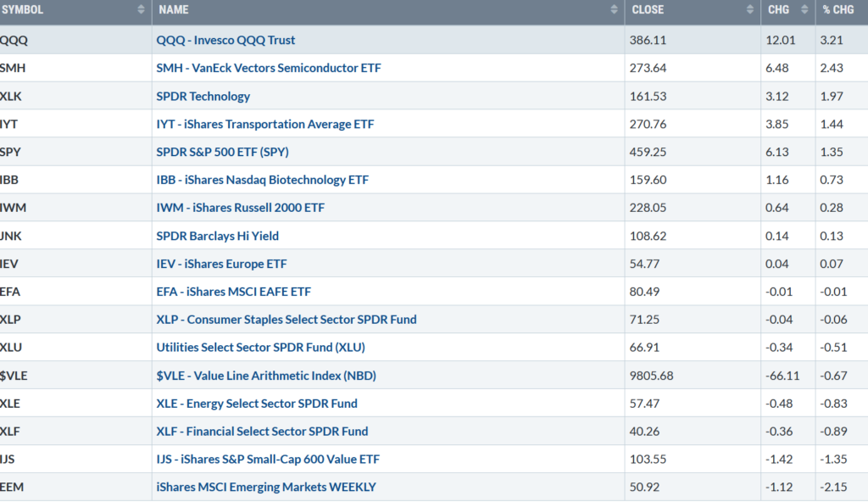
Task: Sort table by CHG column arrows
Action: 804,9
